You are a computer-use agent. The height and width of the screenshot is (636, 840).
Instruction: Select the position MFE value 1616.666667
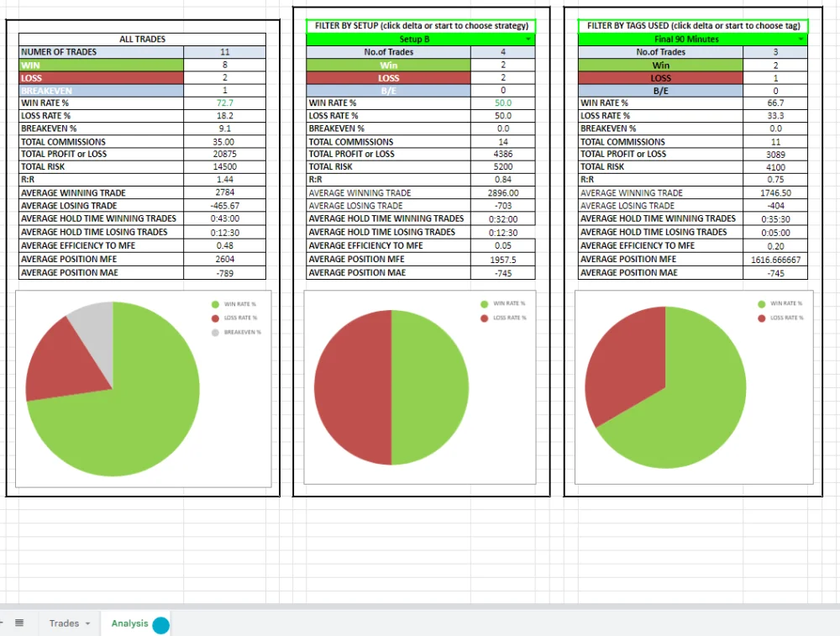click(x=775, y=260)
